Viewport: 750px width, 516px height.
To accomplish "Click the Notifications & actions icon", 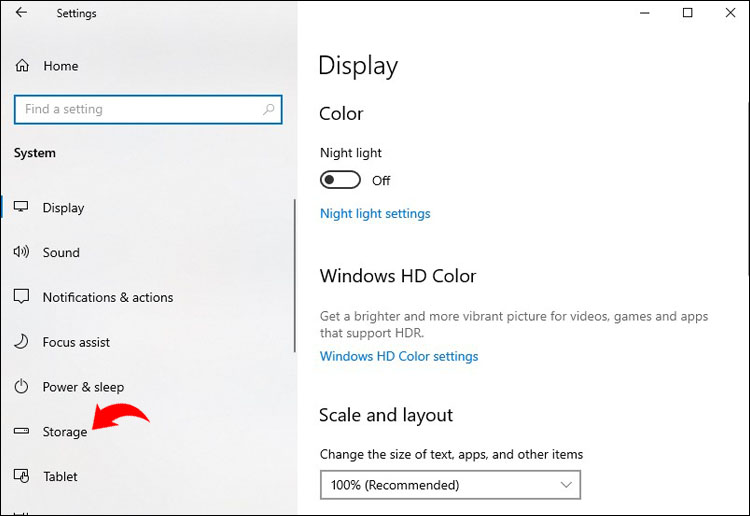I will click(21, 297).
